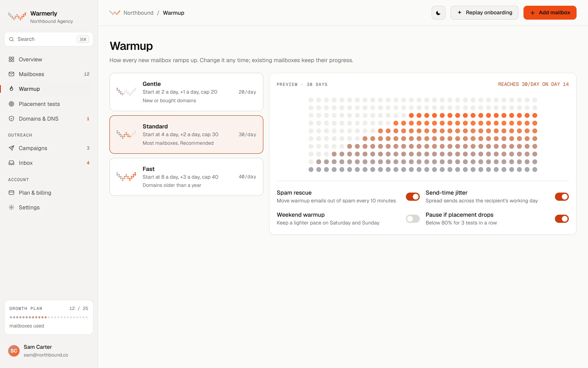The image size is (588, 368).
Task: Click the Warmup flame icon
Action: 11,89
